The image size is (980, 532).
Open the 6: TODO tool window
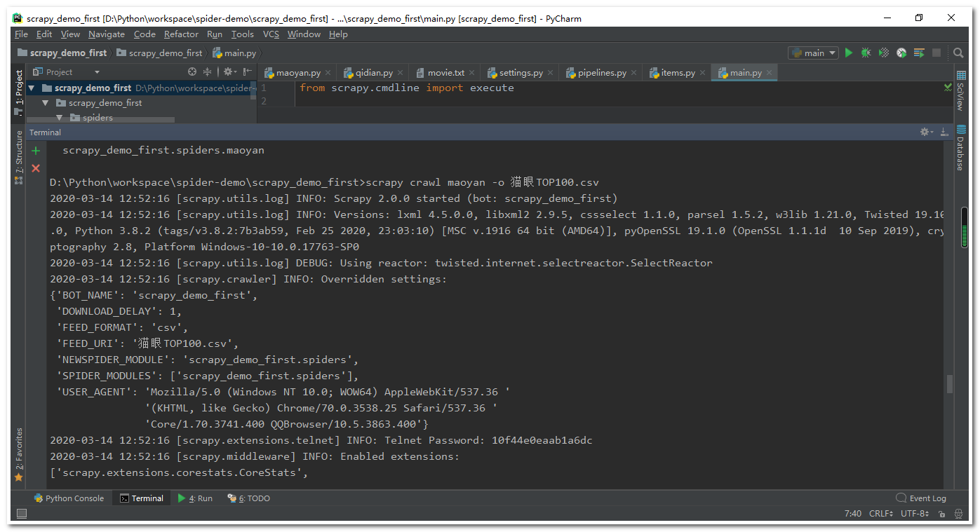(248, 498)
